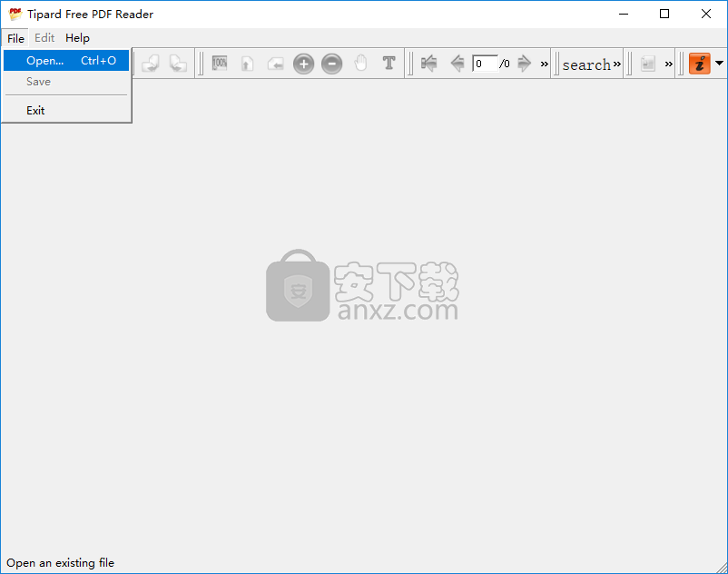Open the Help menu
Image resolution: width=728 pixels, height=574 pixels.
tap(77, 38)
